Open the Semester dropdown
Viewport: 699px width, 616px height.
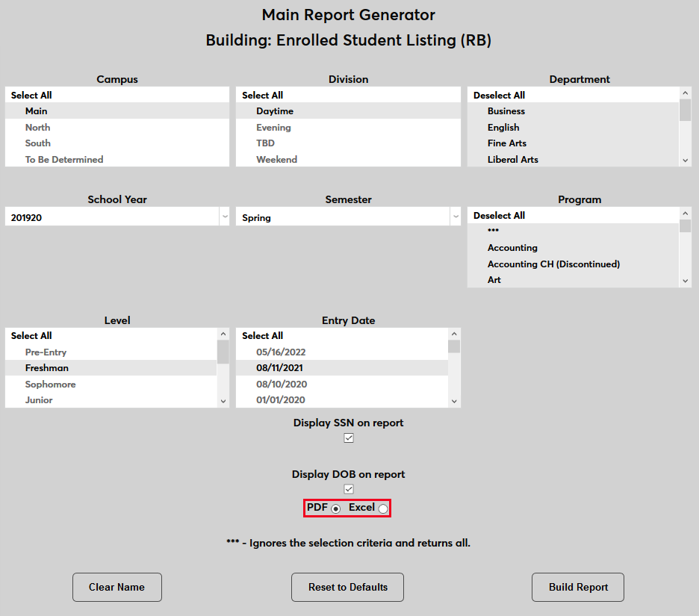coord(456,216)
